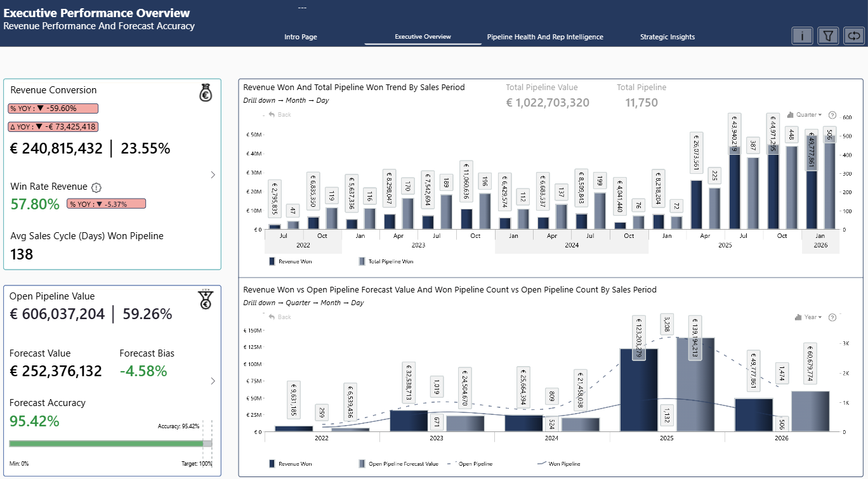Click the bar chart icon beside Quarter
Screen dimensions: 868x479
pos(791,115)
